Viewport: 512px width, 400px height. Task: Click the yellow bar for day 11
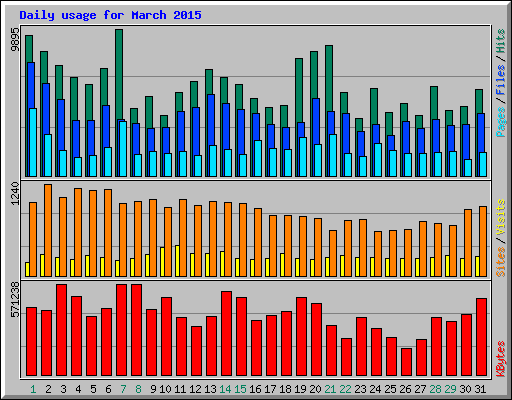point(177,261)
